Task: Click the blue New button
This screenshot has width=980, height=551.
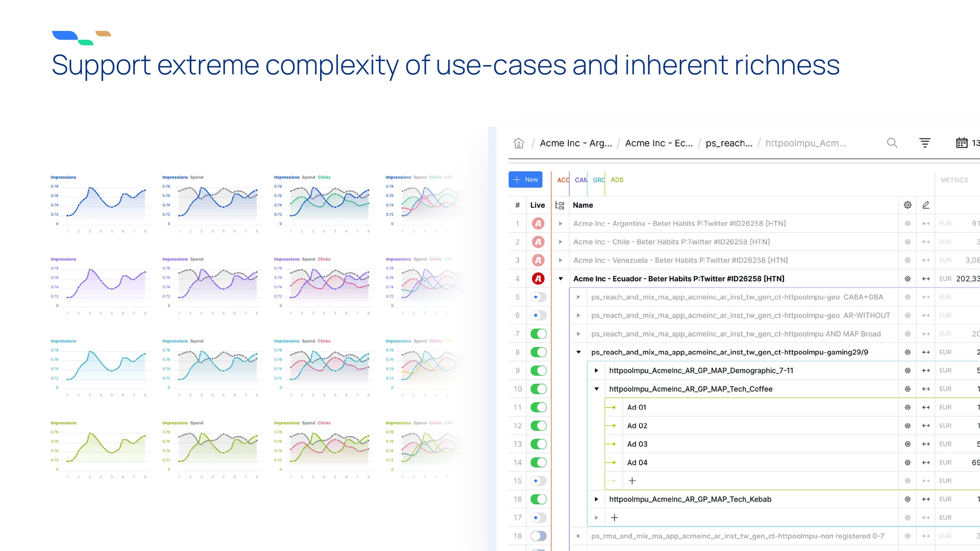Action: click(x=525, y=180)
